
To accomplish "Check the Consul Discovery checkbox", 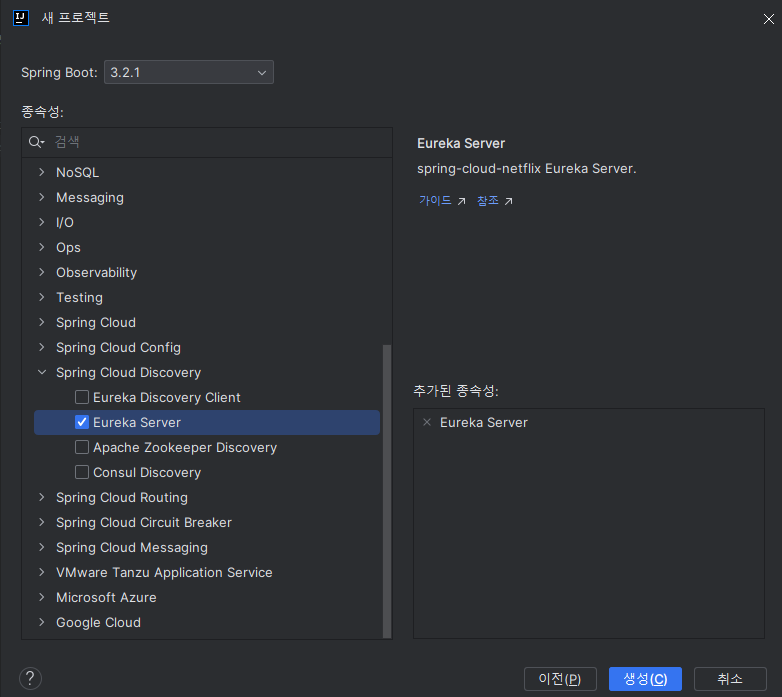I will 82,472.
